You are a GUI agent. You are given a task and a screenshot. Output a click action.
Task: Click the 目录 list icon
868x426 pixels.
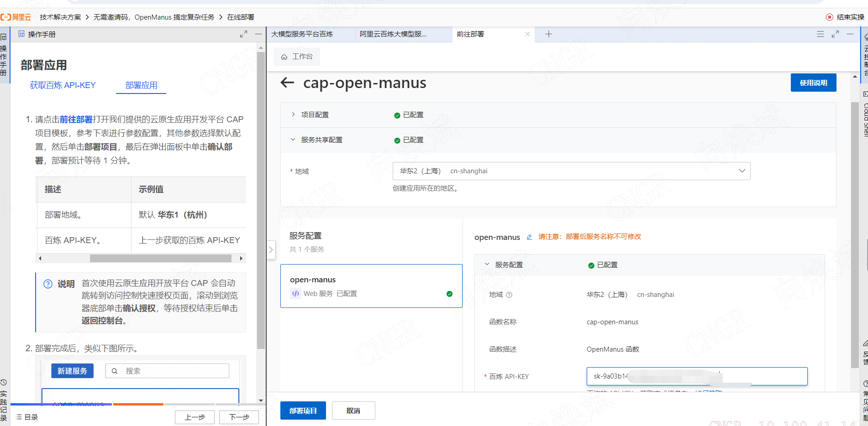coord(19,417)
